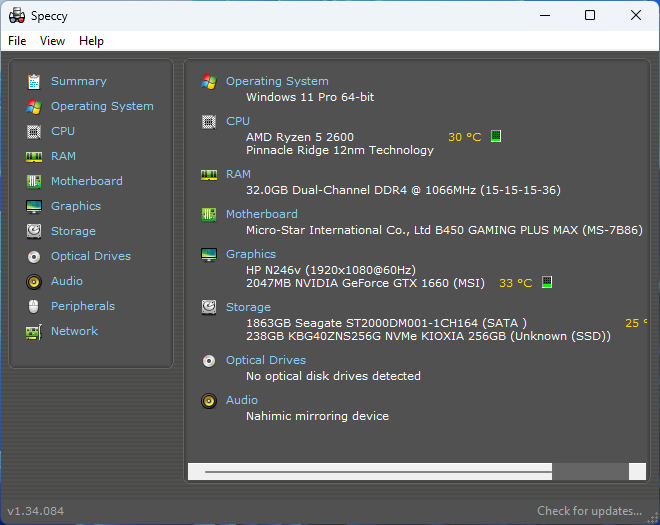Click the Operating System heading link in main panel
The width and height of the screenshot is (660, 525).
pyautogui.click(x=277, y=81)
